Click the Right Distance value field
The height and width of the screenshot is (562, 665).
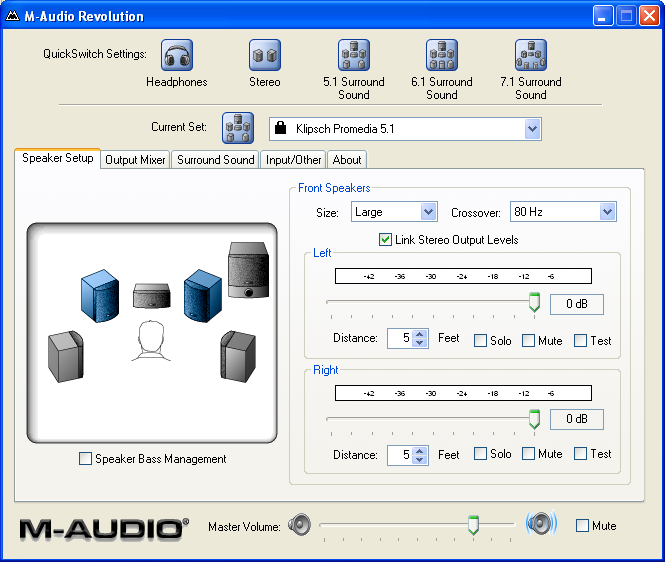pyautogui.click(x=400, y=455)
